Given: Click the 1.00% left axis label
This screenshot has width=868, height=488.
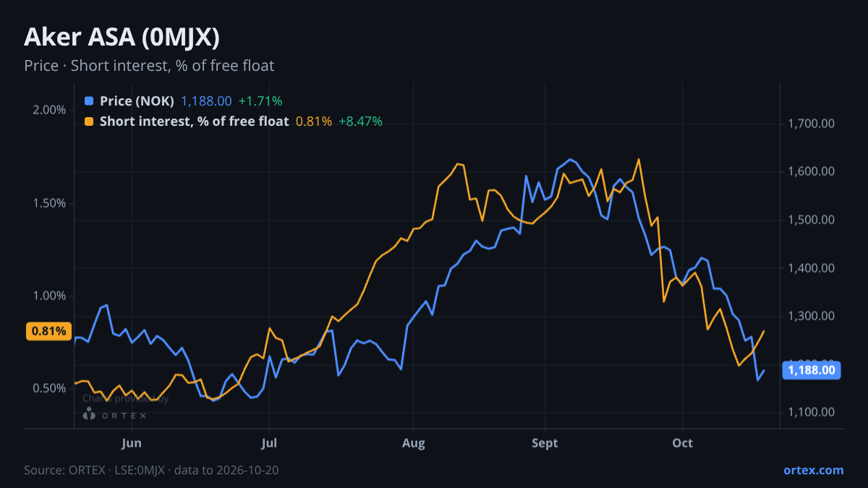Looking at the screenshot, I should (x=50, y=296).
